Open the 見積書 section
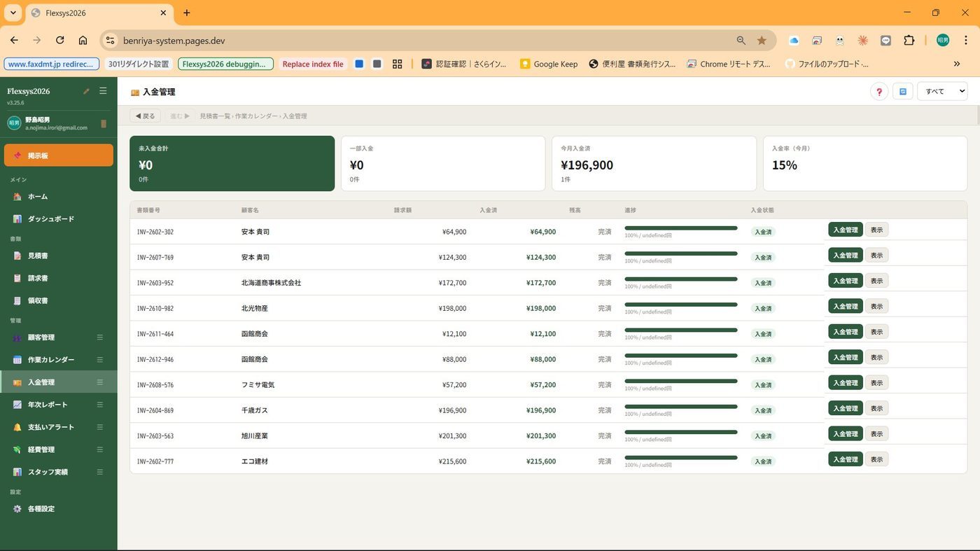Viewport: 980px width, 551px height. tap(59, 256)
